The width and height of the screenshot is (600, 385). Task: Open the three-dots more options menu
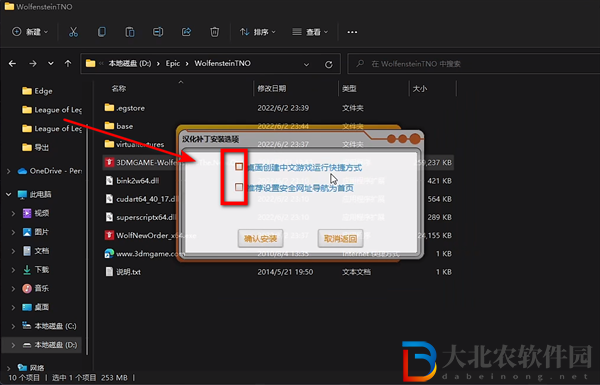(x=352, y=32)
